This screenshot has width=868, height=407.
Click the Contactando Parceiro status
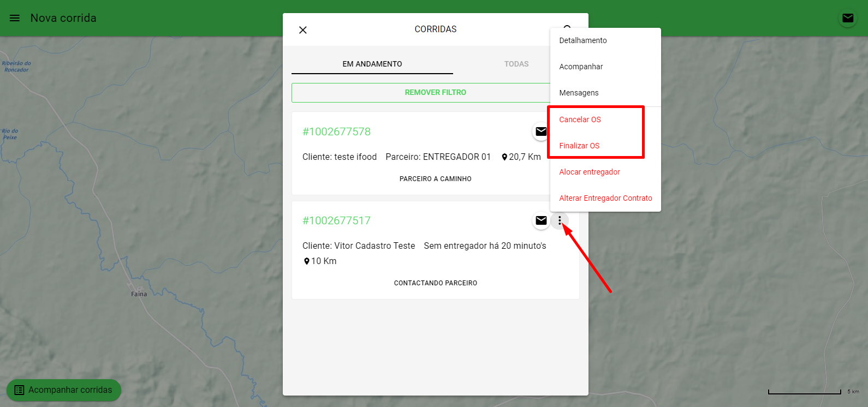click(x=436, y=283)
